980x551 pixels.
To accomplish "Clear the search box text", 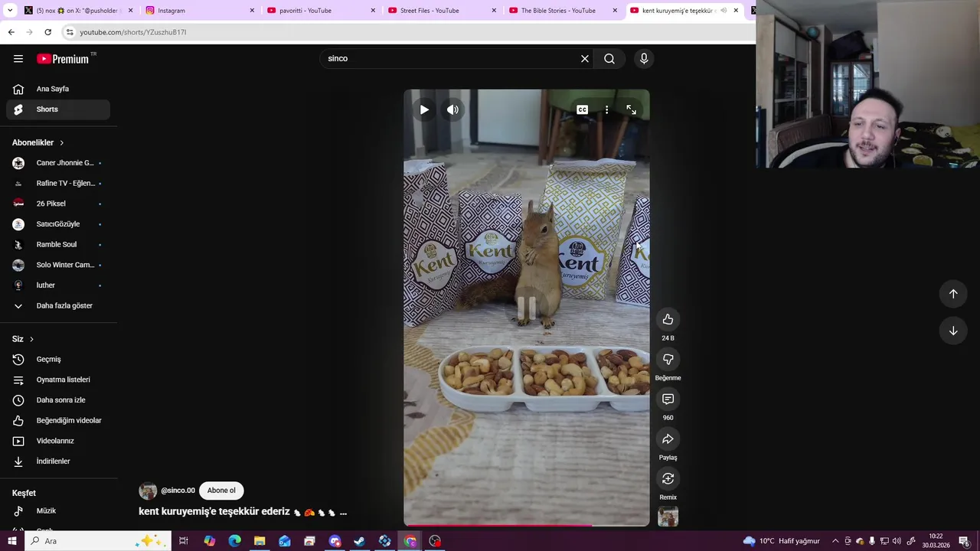I will pyautogui.click(x=585, y=58).
